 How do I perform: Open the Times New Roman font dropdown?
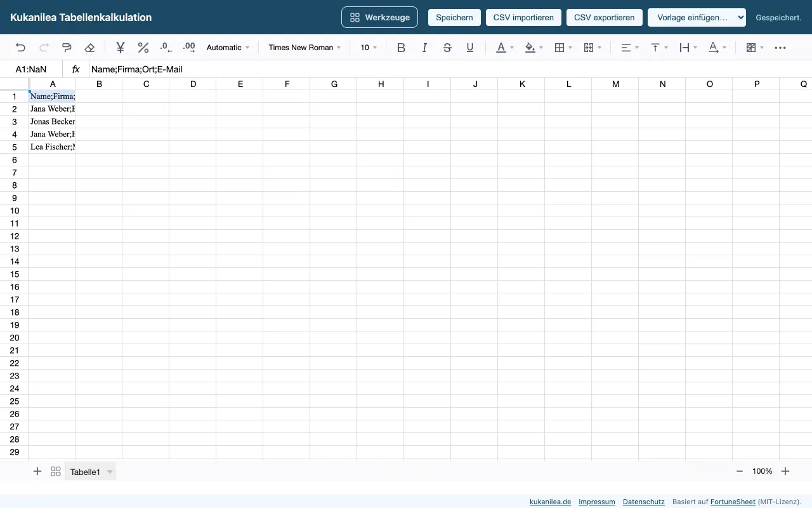point(304,48)
